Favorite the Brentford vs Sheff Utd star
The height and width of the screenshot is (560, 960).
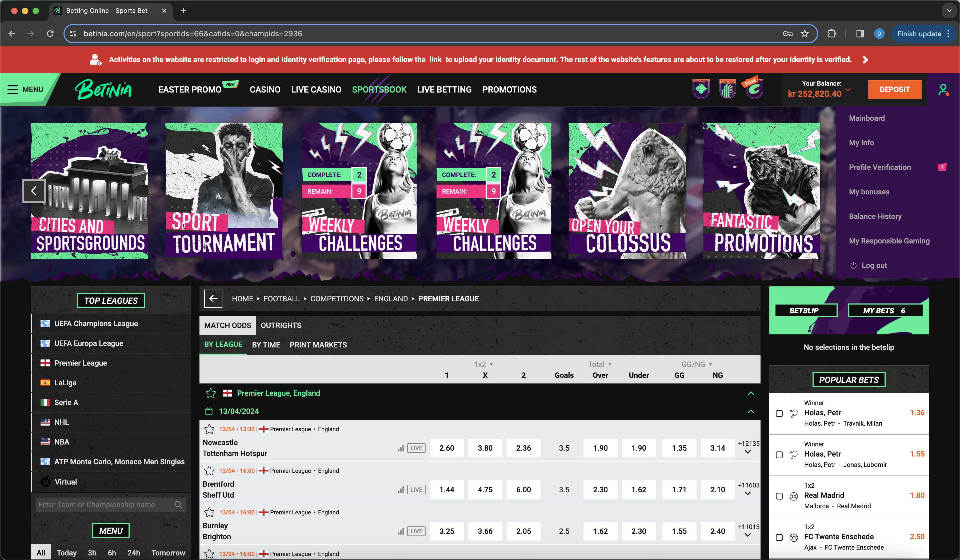click(209, 470)
